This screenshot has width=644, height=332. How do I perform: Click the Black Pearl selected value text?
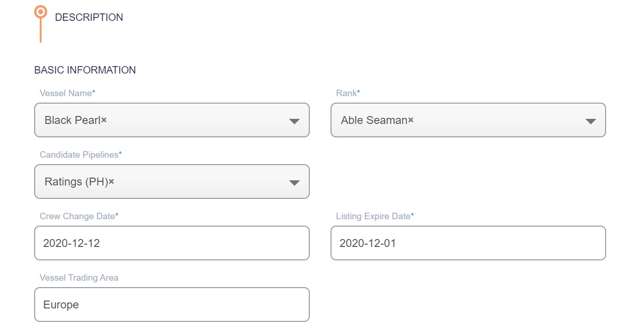tap(72, 120)
